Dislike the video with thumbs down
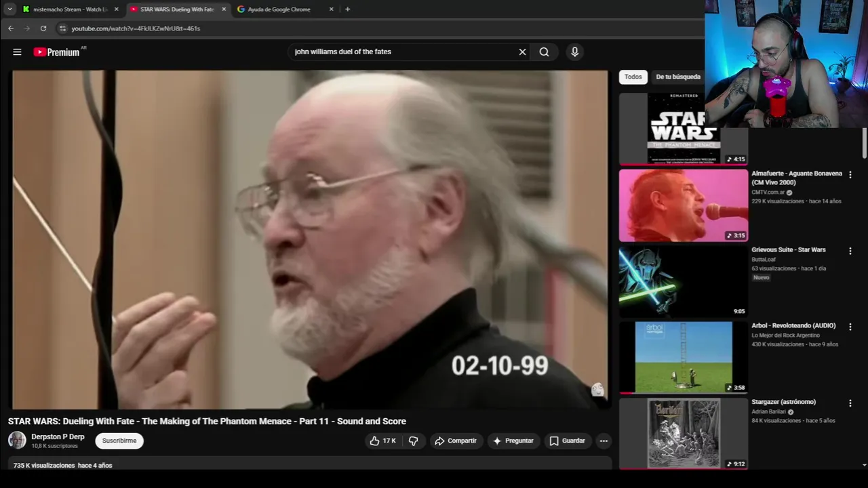 [x=413, y=441]
